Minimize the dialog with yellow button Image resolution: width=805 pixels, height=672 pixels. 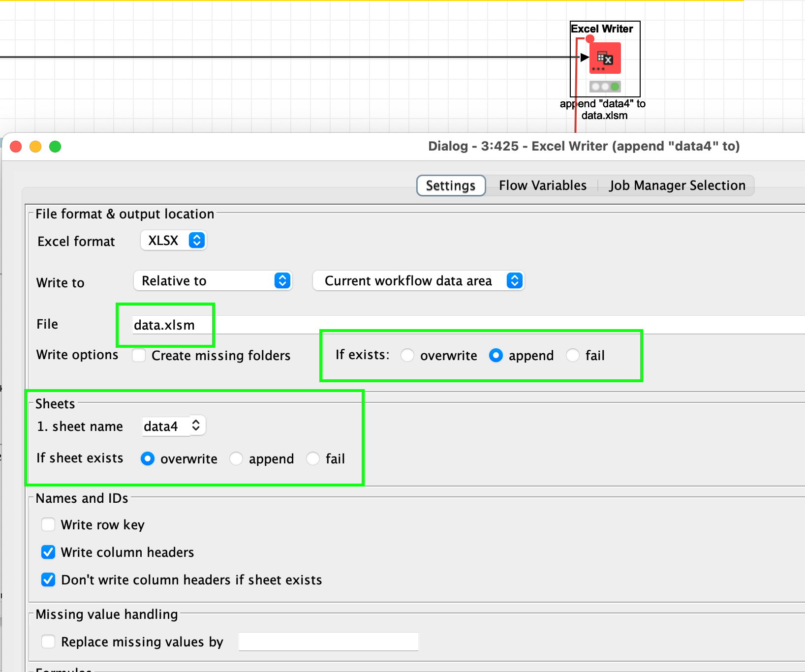point(35,147)
